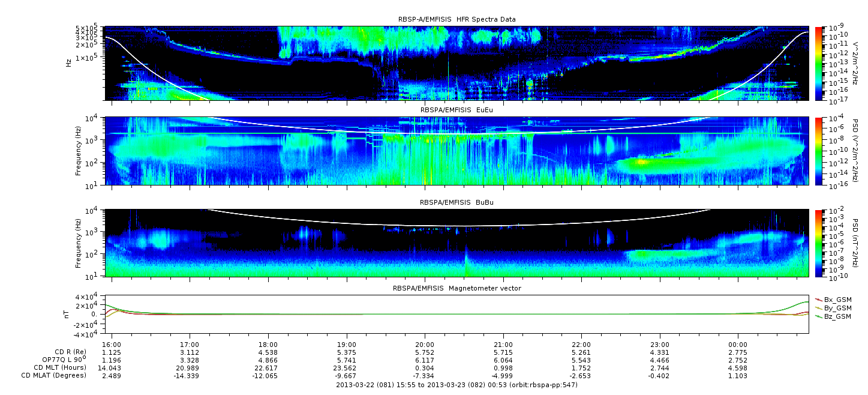This screenshot has height=395, width=868.
Task: Pick the BuBu PSD color scale bar
Action: [819, 243]
